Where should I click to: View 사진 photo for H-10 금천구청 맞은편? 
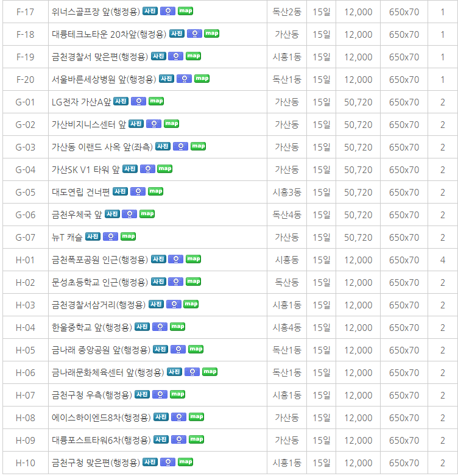(x=150, y=463)
